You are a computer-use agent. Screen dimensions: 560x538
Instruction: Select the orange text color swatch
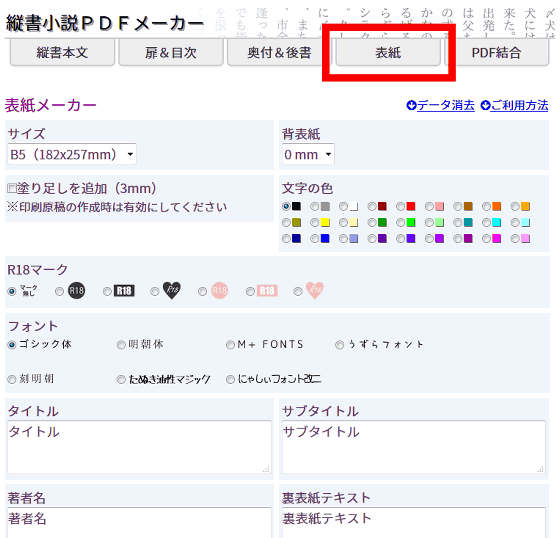(486, 206)
